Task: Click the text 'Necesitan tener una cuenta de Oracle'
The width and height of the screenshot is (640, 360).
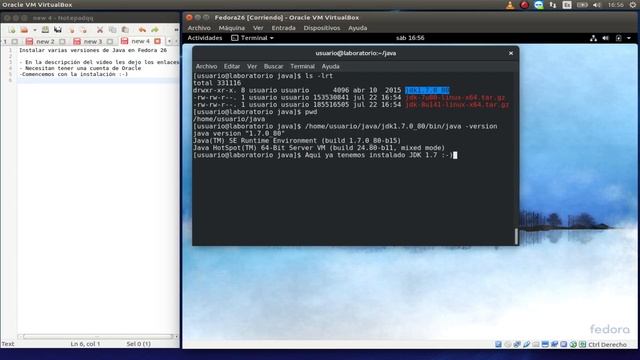Action: [x=83, y=68]
